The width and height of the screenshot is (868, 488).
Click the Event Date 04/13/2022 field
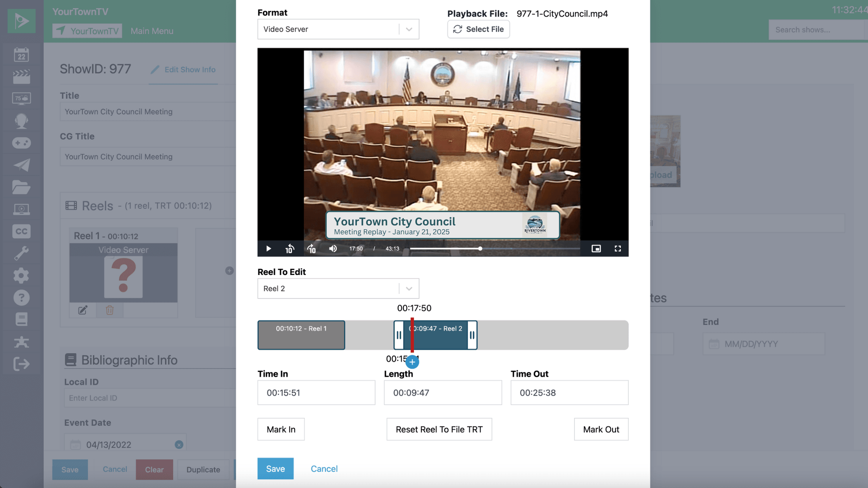tap(125, 444)
